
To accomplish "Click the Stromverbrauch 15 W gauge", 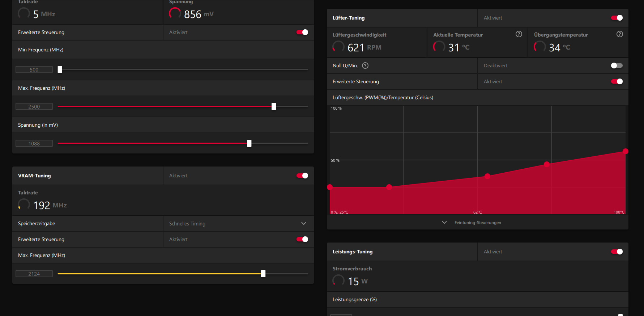I will 338,281.
